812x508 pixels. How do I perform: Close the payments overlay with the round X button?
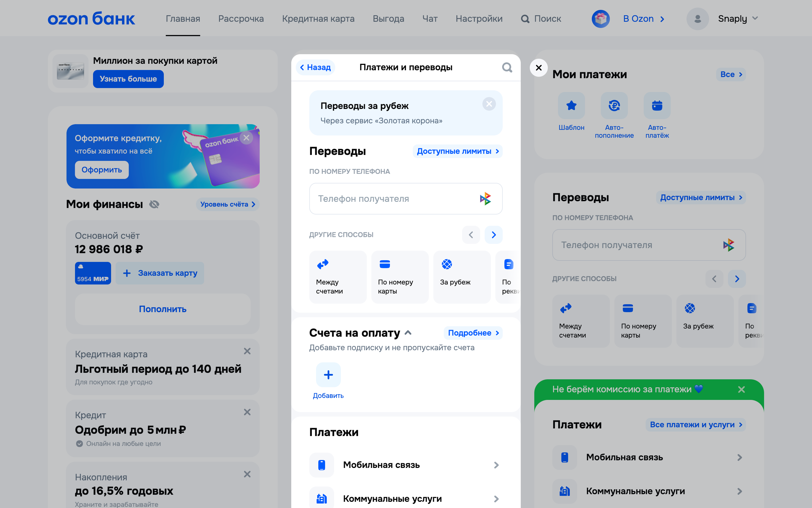click(x=539, y=68)
